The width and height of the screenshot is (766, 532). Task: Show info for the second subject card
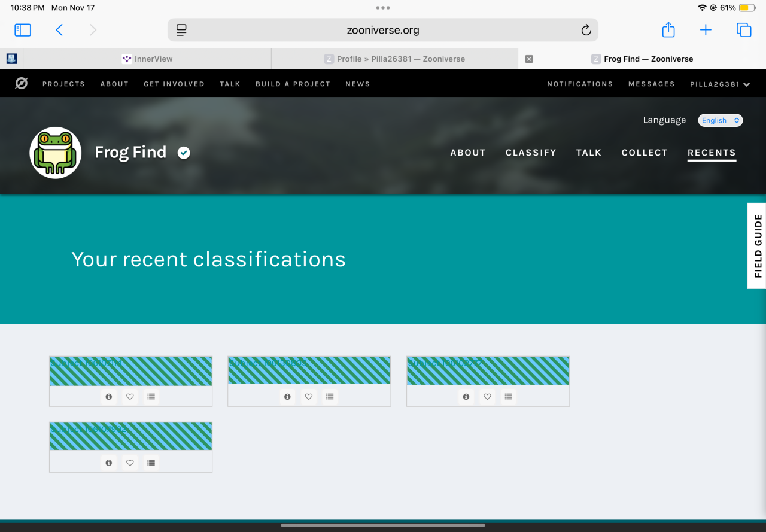click(287, 396)
